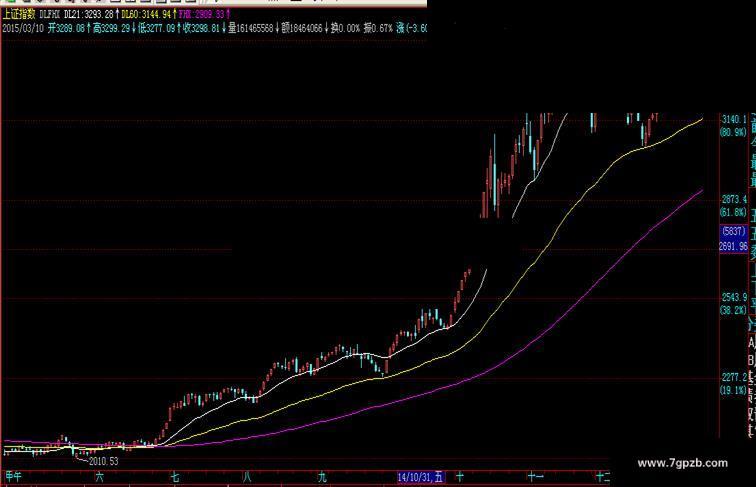The image size is (756, 487).
Task: Click the volume value 量161465568
Action: click(x=253, y=28)
